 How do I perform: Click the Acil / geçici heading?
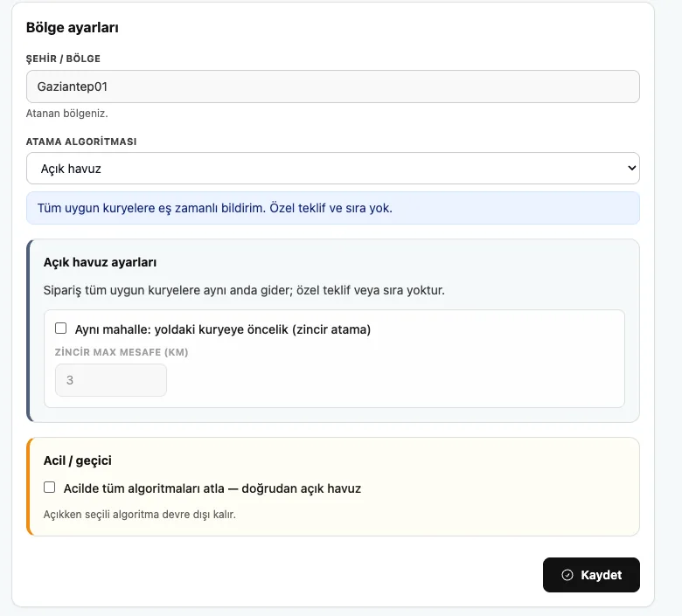(78, 460)
